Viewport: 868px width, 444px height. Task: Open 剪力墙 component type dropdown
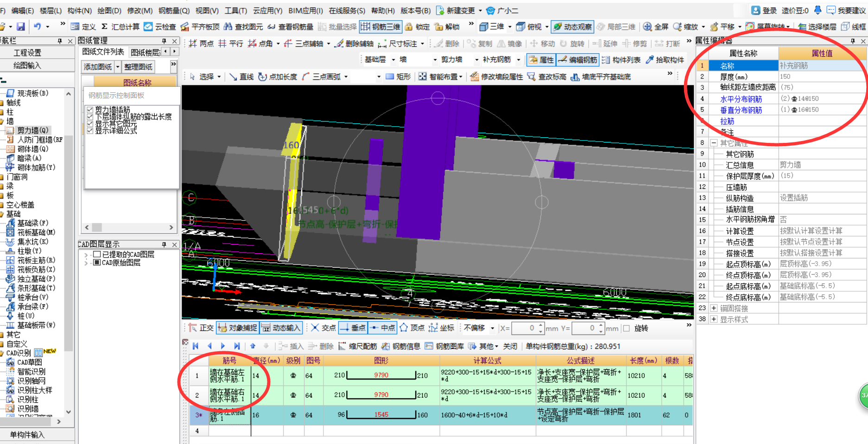point(476,59)
